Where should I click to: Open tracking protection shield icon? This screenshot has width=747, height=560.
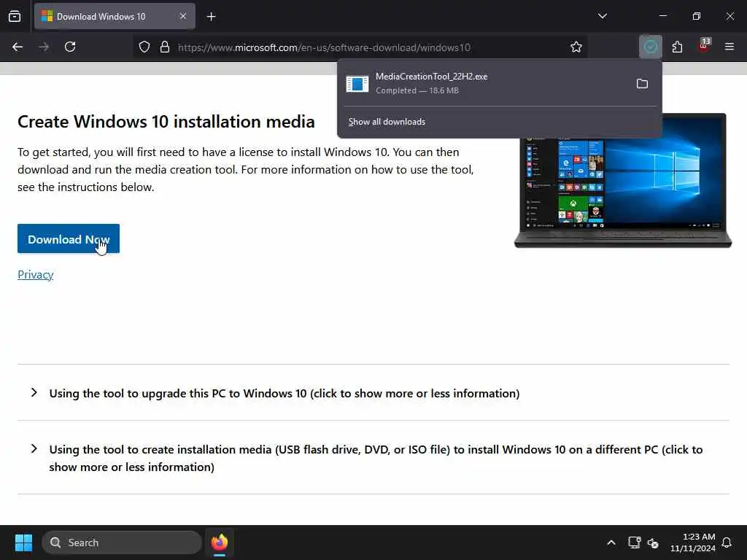[144, 47]
